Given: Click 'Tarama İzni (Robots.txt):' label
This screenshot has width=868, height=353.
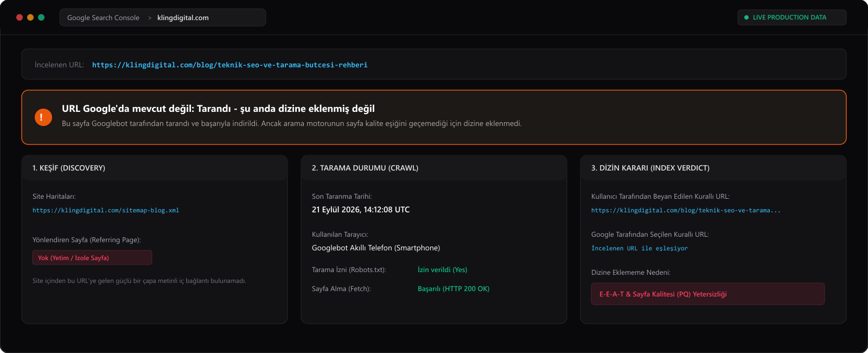Looking at the screenshot, I should point(349,269).
